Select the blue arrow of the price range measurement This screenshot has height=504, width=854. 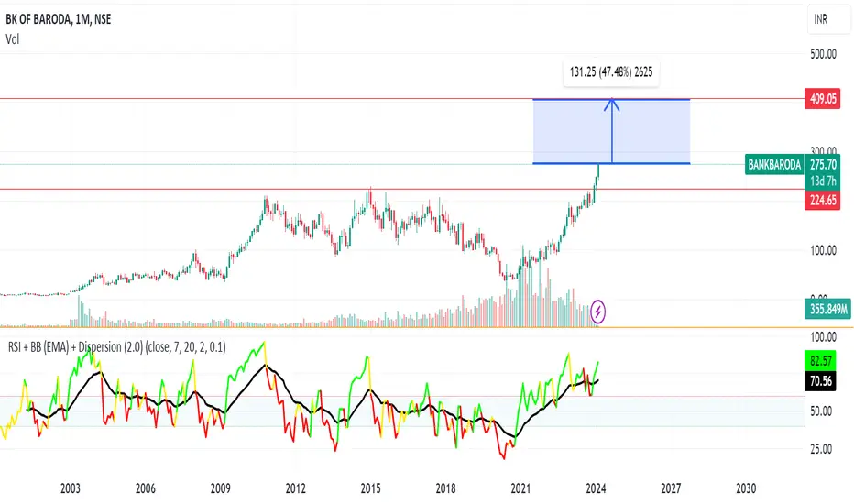tap(611, 131)
